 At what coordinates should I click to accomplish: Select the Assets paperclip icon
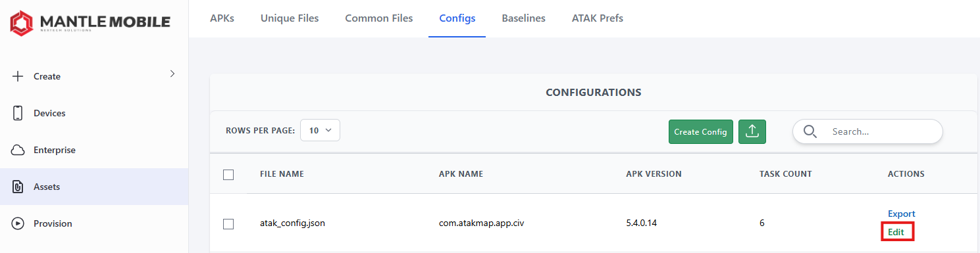18,187
